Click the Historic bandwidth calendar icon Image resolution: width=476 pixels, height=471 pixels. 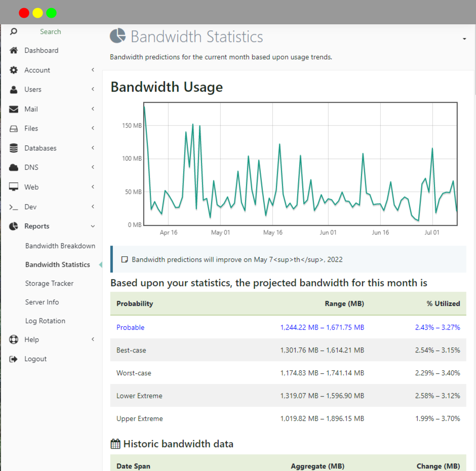(x=115, y=444)
